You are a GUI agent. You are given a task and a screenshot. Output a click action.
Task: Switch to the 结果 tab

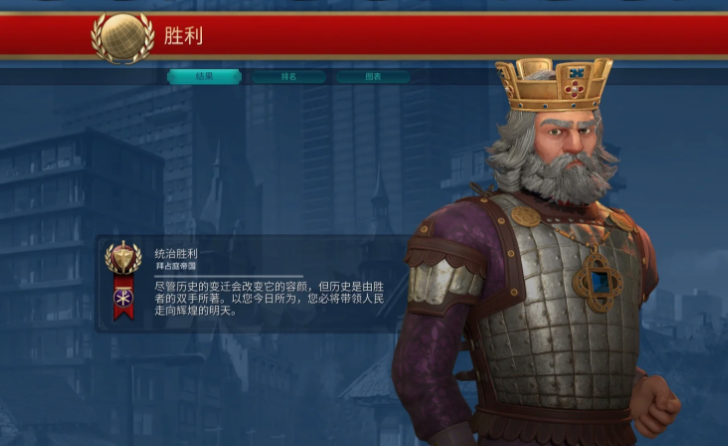coord(204,76)
